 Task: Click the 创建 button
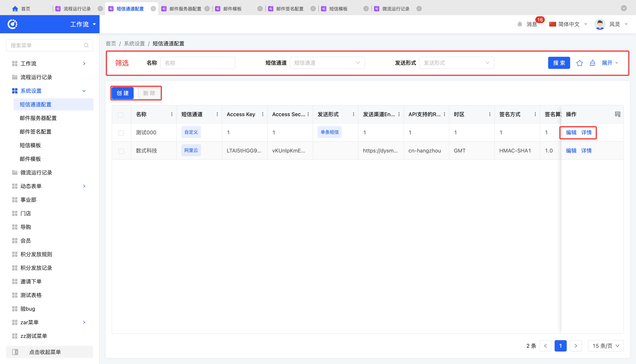tap(122, 93)
